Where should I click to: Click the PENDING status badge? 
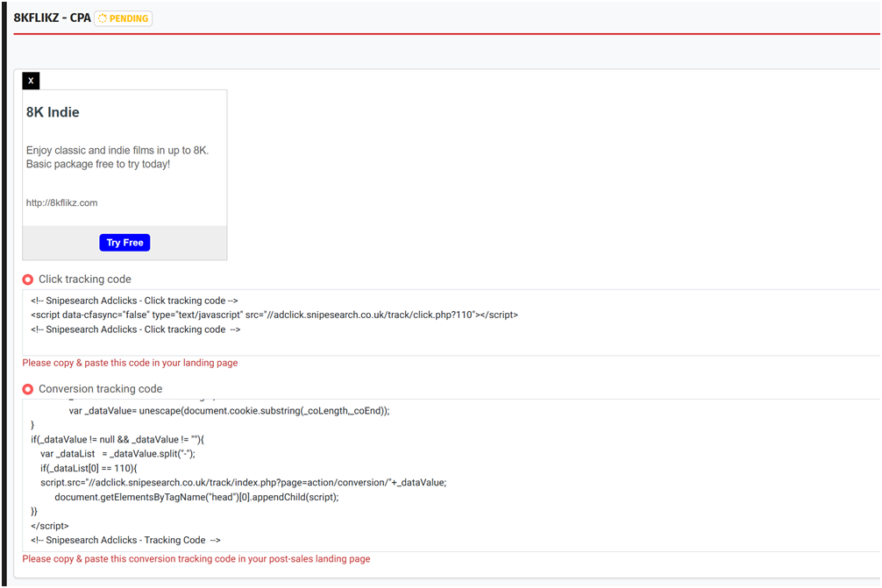(123, 18)
